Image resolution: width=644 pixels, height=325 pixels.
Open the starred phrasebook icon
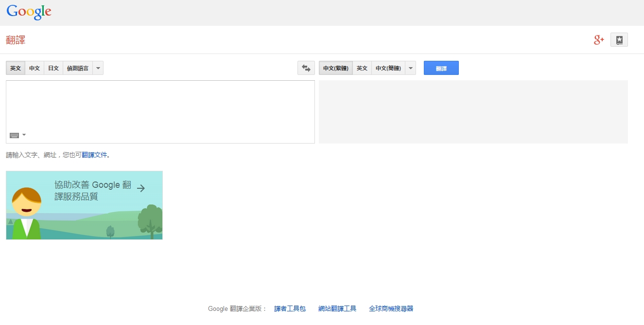[619, 40]
